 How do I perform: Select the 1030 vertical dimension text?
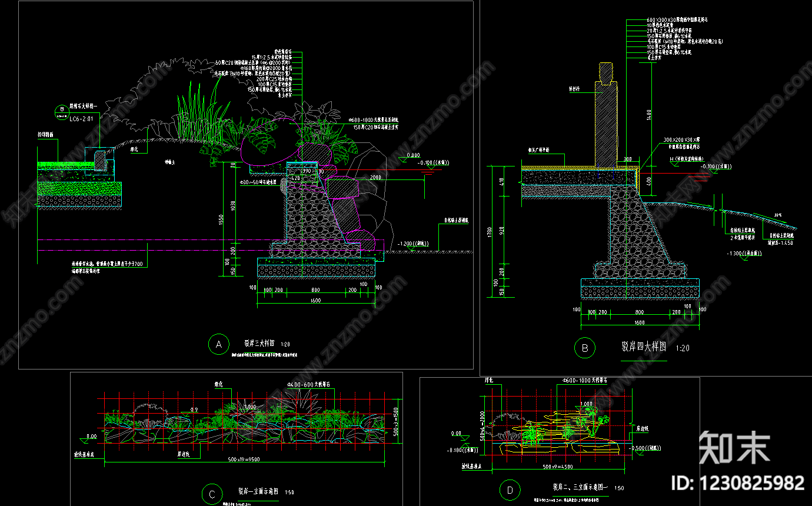click(x=233, y=207)
